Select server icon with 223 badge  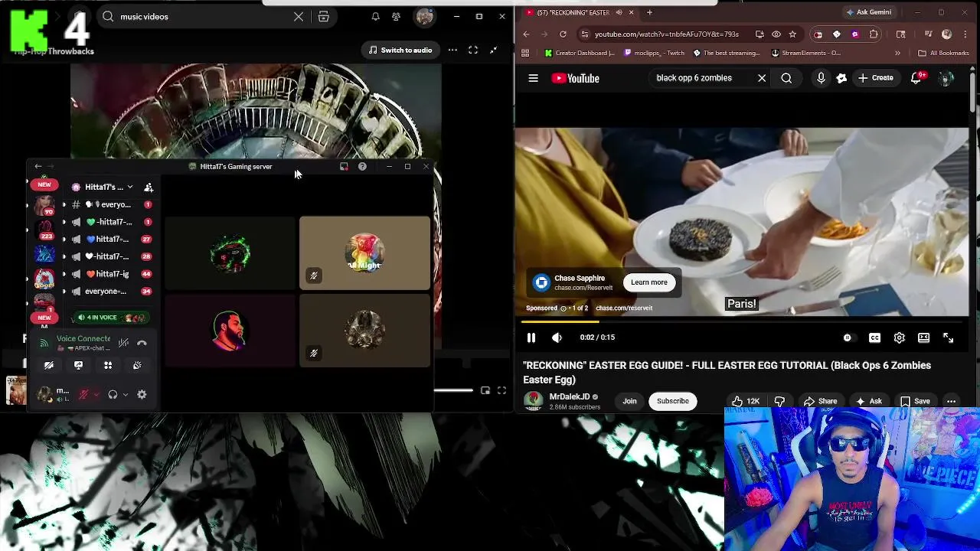44,230
